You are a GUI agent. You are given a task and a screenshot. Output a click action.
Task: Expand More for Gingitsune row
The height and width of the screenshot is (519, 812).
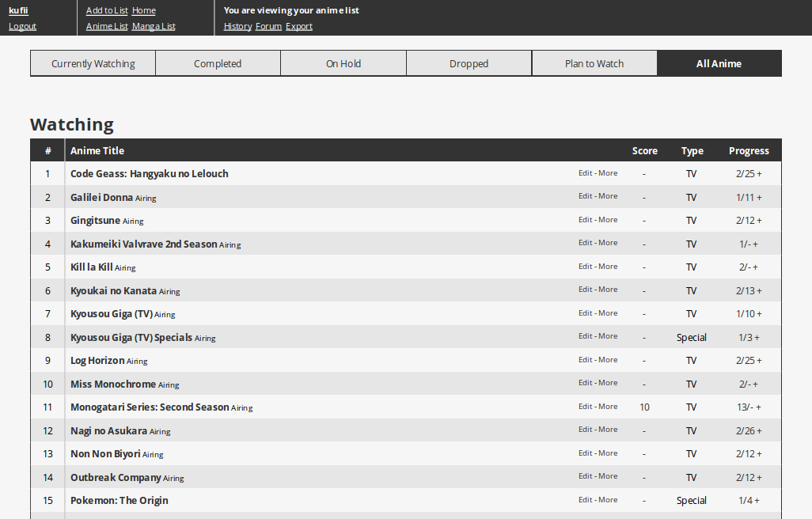tap(608, 220)
